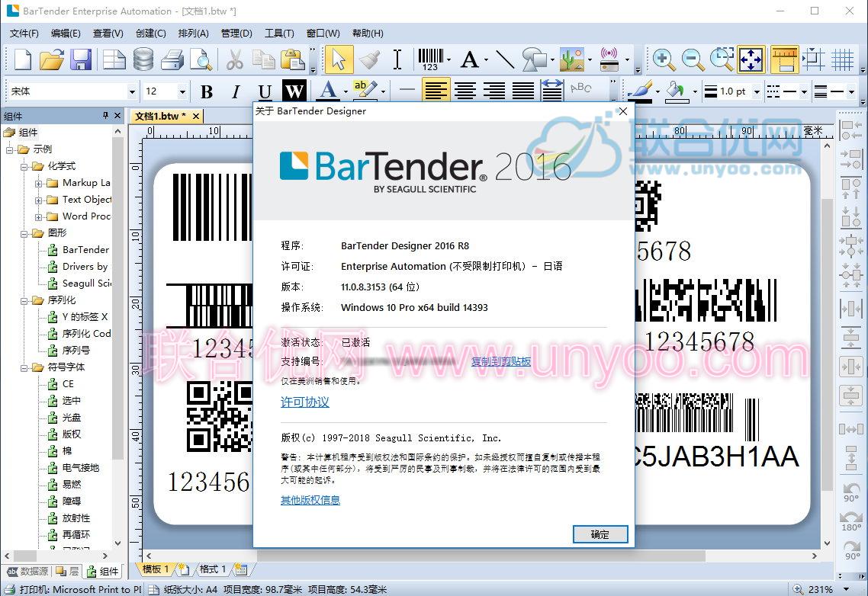Open database connection setup icon
The image size is (868, 596).
(x=143, y=59)
